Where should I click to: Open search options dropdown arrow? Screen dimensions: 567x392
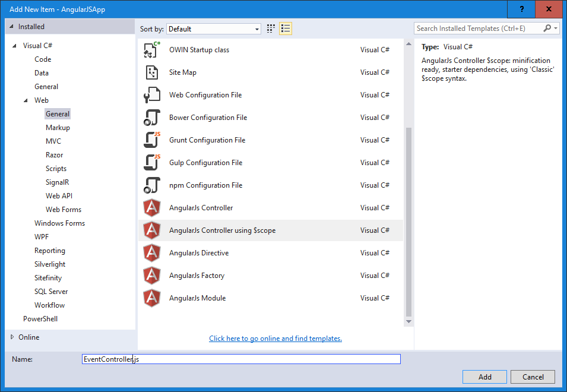point(556,28)
